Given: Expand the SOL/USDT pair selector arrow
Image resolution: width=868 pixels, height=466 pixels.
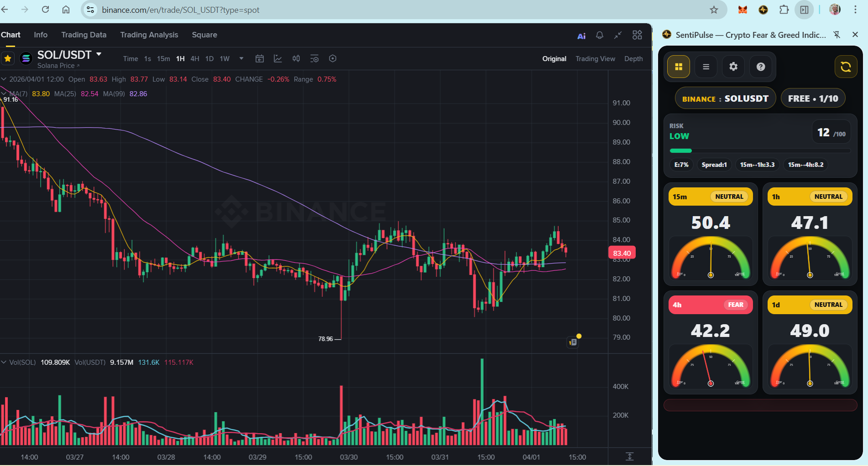Looking at the screenshot, I should (99, 54).
